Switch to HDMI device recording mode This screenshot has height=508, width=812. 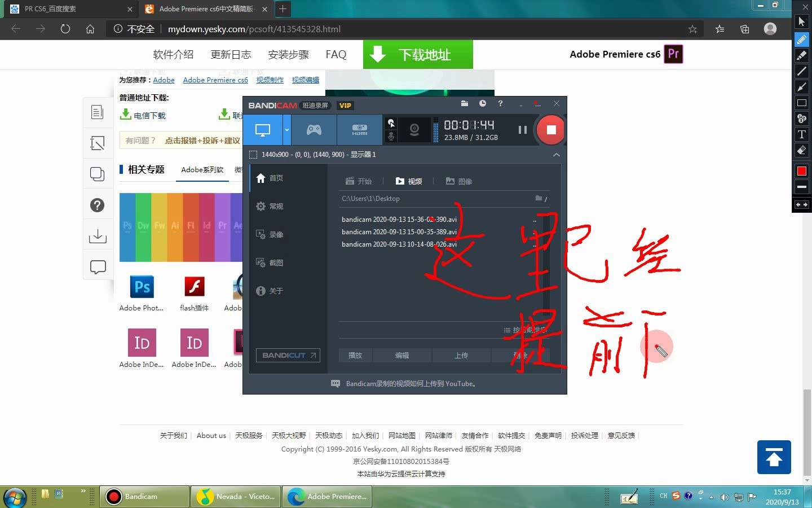tap(359, 129)
